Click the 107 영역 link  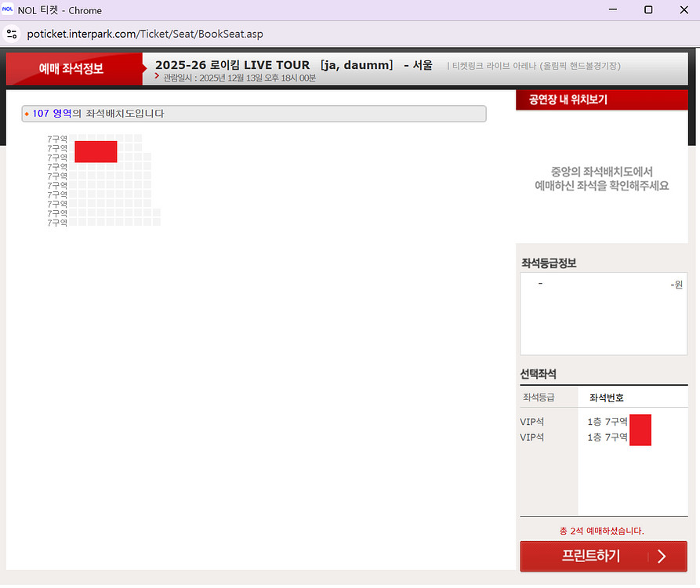[52, 114]
